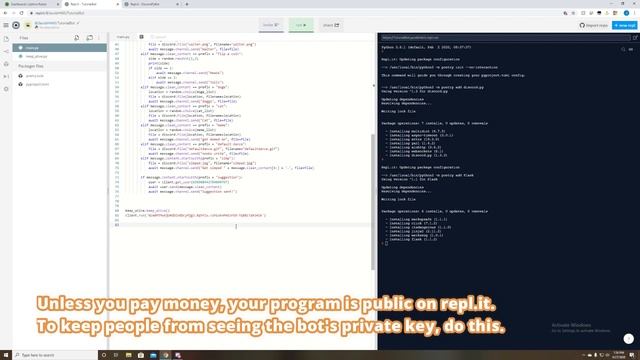Click the help chat bubble at bottom right

click(629, 338)
